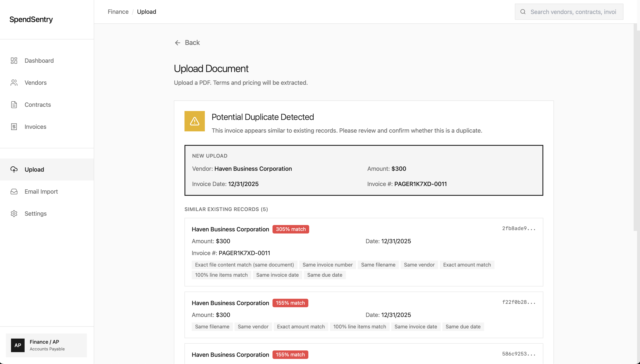Open Settings with the gear icon
The width and height of the screenshot is (640, 364).
pos(14,214)
